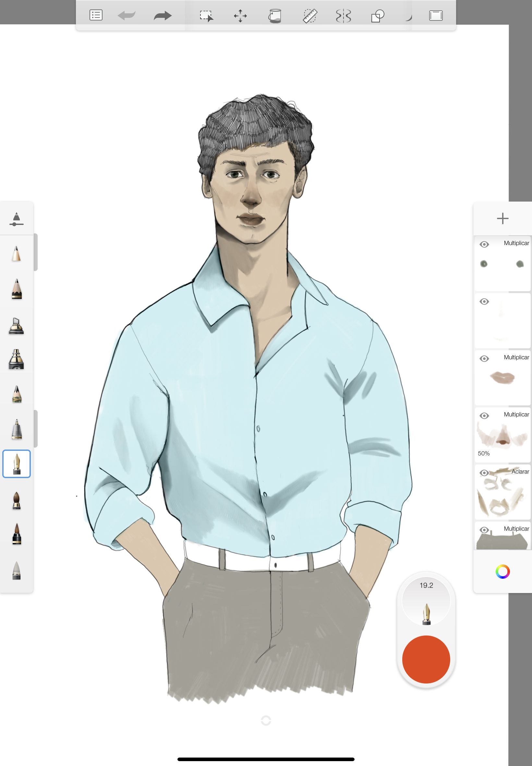Add a new layer with plus
The height and width of the screenshot is (766, 532).
502,218
